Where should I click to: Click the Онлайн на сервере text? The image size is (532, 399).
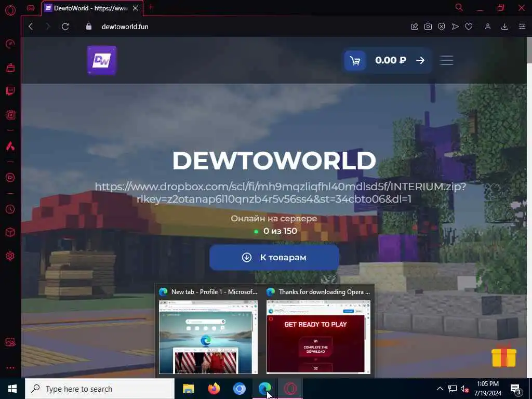pos(274,219)
